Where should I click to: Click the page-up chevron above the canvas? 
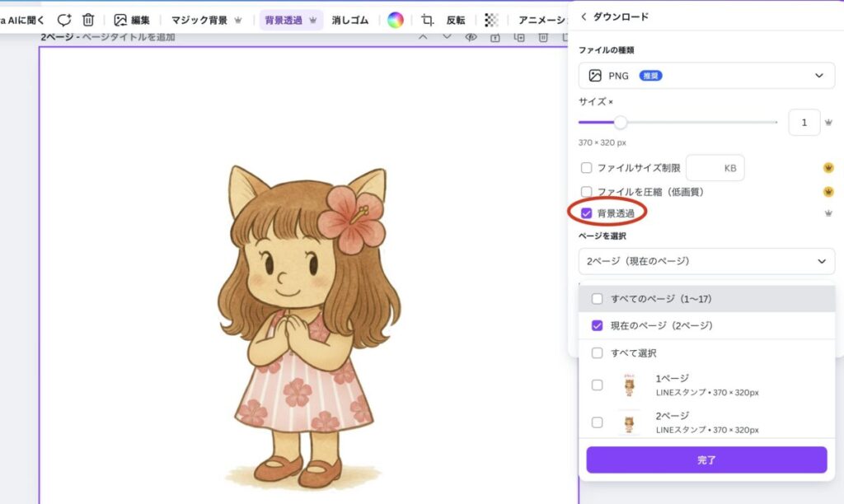(423, 37)
